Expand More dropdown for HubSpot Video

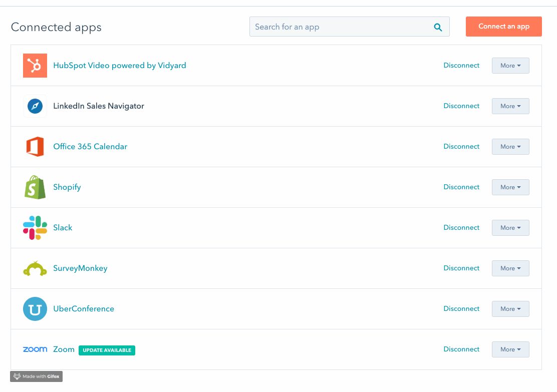coord(510,66)
